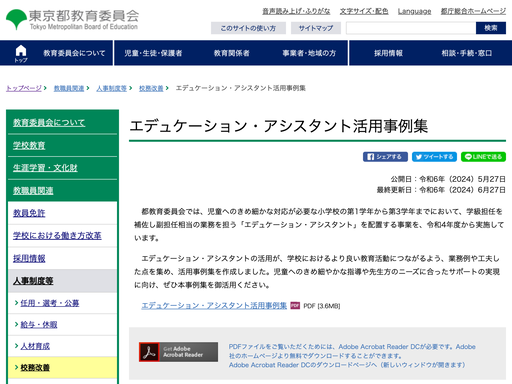This screenshot has width=512, height=384.
Task: Select highlighted 校務改善 sidebar sub-item
Action: 35,368
